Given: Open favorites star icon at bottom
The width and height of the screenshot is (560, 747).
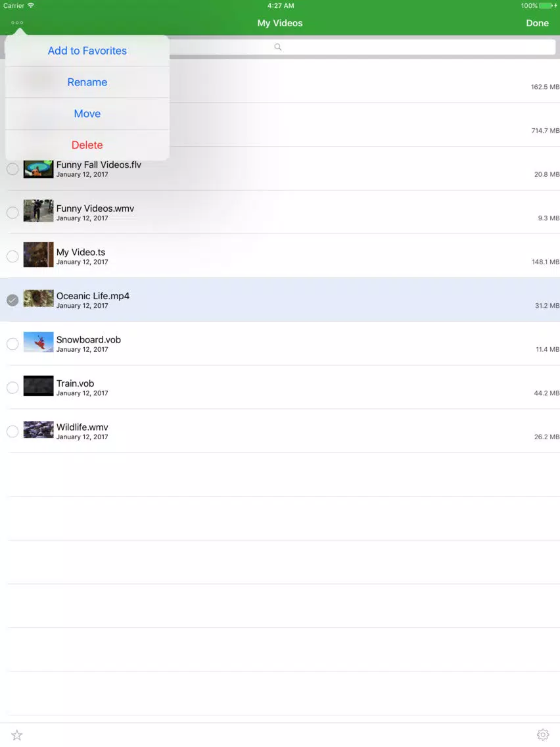Looking at the screenshot, I should [x=16, y=735].
